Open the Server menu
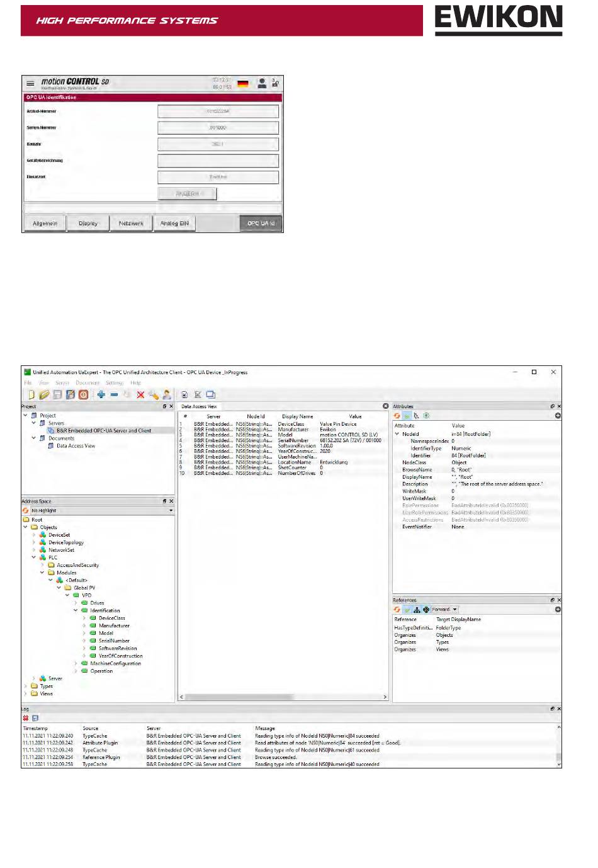This screenshot has height=868, width=598. tap(62, 383)
